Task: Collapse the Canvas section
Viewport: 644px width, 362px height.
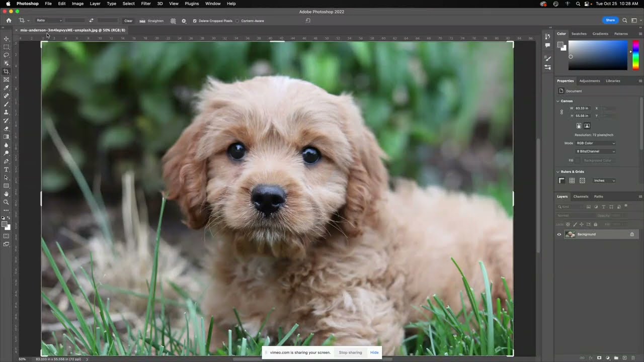Action: pyautogui.click(x=558, y=101)
